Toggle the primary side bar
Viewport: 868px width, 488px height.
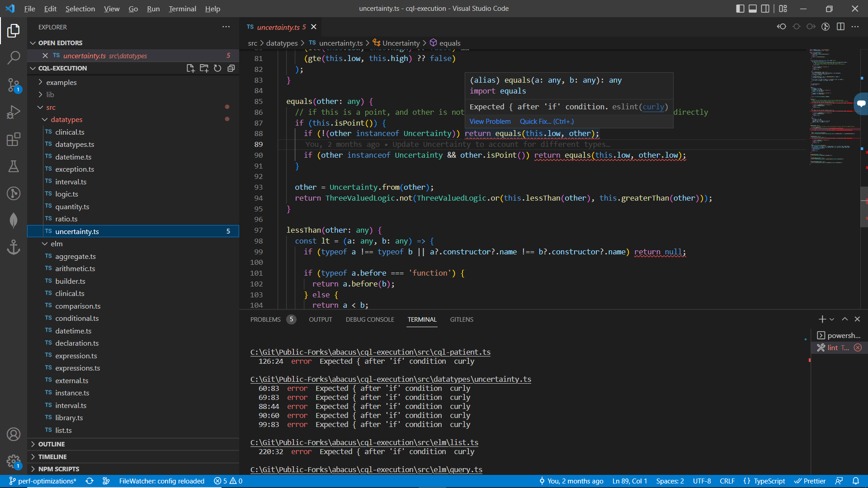pos(740,9)
